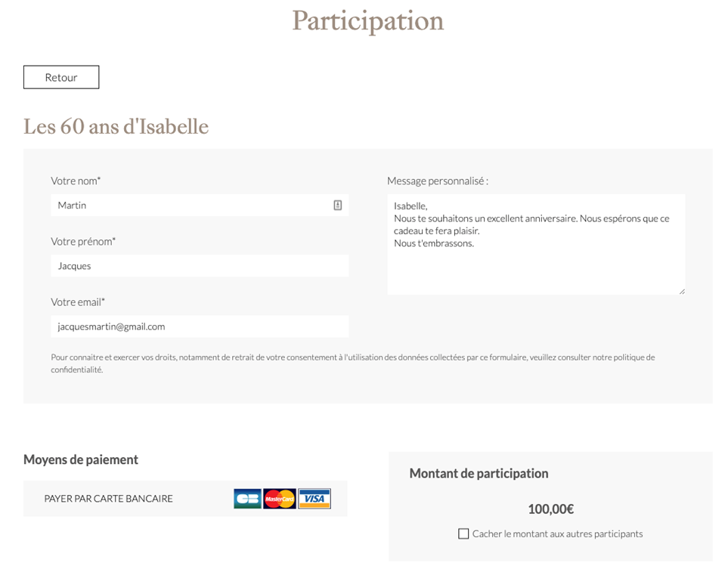This screenshot has width=728, height=575.
Task: Click the autofill contact icon in name field
Action: coord(338,205)
